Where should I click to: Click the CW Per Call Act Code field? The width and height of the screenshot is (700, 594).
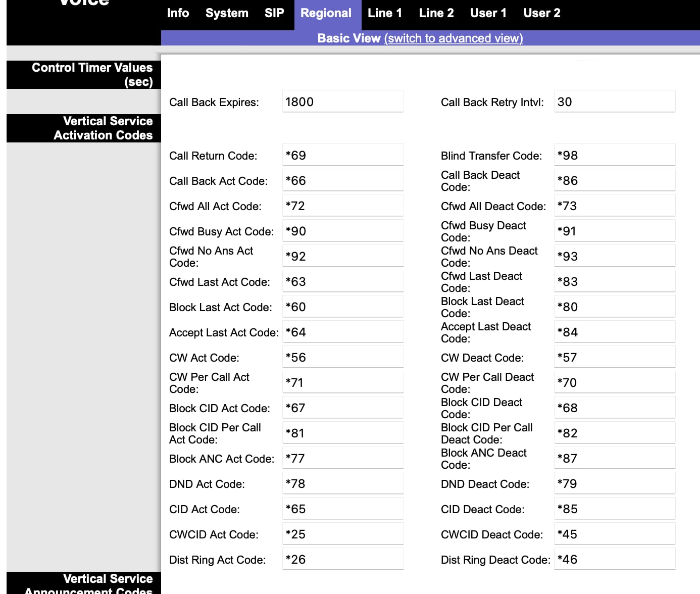pyautogui.click(x=343, y=382)
